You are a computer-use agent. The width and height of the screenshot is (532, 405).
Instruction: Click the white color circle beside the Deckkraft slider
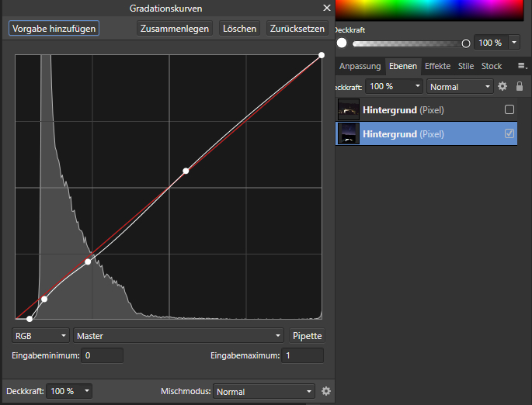point(342,43)
